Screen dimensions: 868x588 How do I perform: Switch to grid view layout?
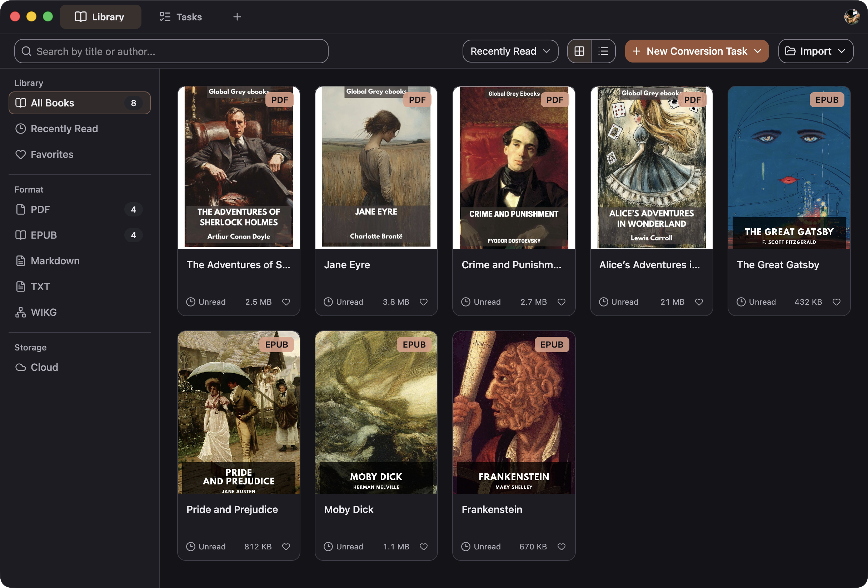579,51
